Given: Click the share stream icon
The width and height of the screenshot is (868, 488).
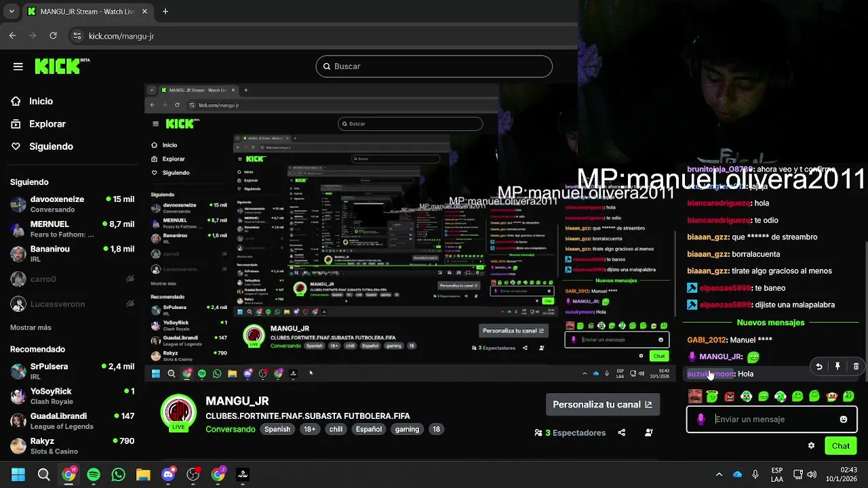Looking at the screenshot, I should pyautogui.click(x=622, y=432).
